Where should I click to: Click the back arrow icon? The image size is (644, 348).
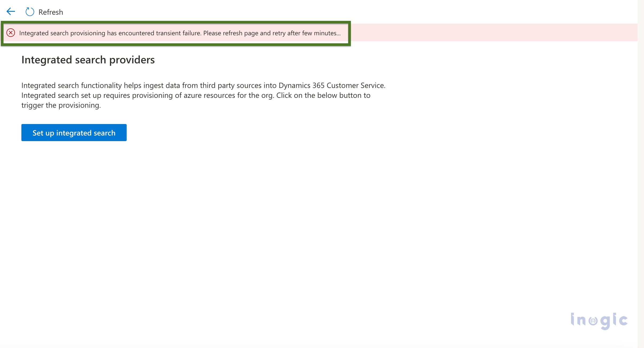click(11, 11)
